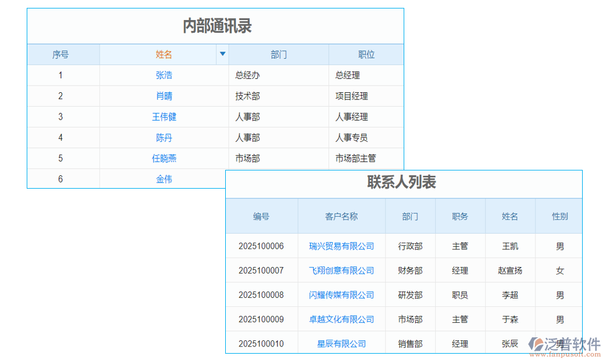Open record for 任晓燕
The height and width of the screenshot is (364, 607).
(x=164, y=158)
